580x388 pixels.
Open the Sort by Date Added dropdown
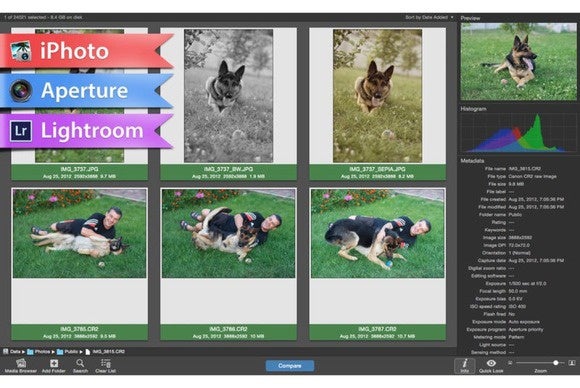(x=429, y=17)
